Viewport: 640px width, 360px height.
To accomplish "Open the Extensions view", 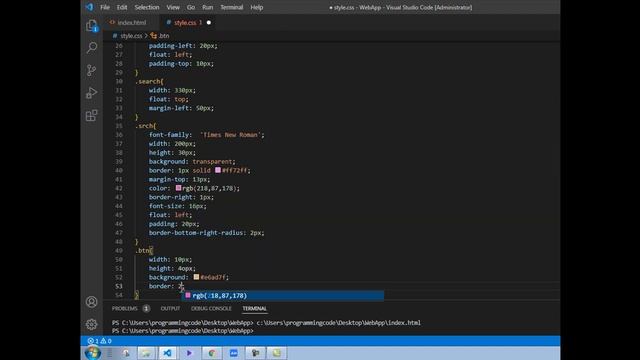I will (91, 116).
